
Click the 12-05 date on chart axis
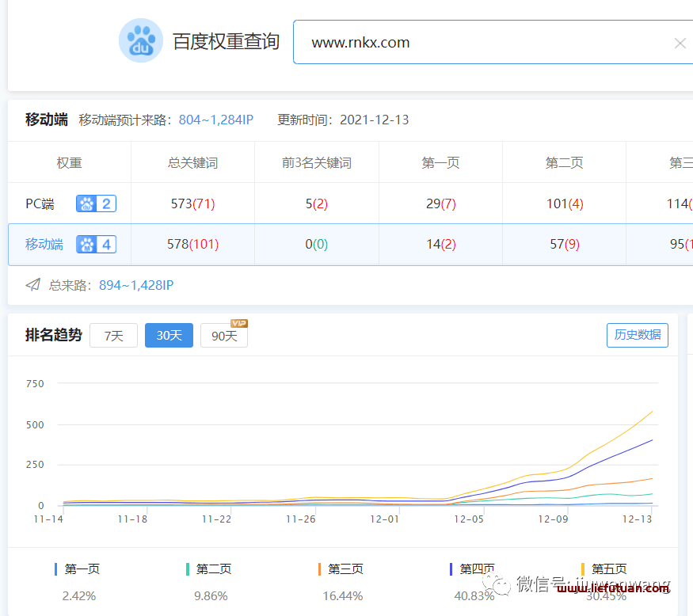(x=469, y=519)
